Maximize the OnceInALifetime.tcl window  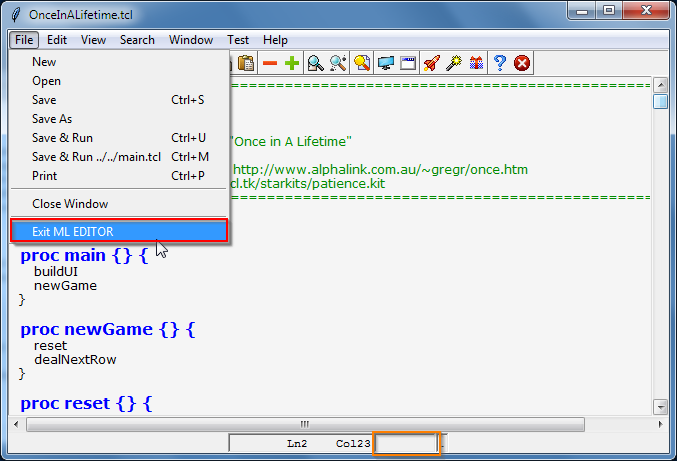609,11
